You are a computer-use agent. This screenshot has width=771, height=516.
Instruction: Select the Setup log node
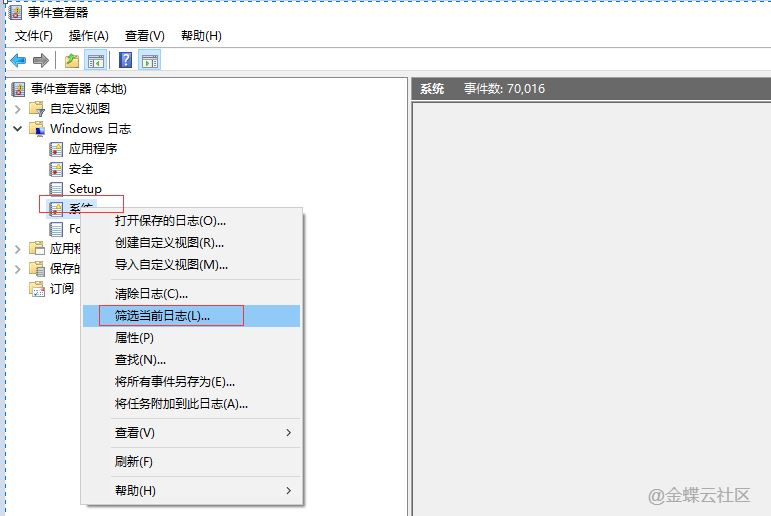pos(85,189)
